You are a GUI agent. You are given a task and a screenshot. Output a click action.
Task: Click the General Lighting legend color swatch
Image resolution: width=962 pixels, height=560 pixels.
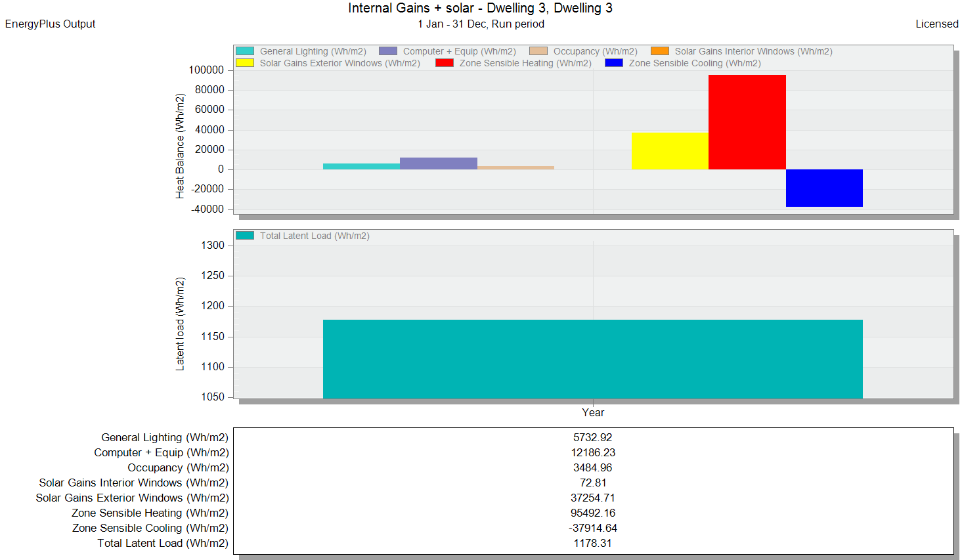pos(245,51)
